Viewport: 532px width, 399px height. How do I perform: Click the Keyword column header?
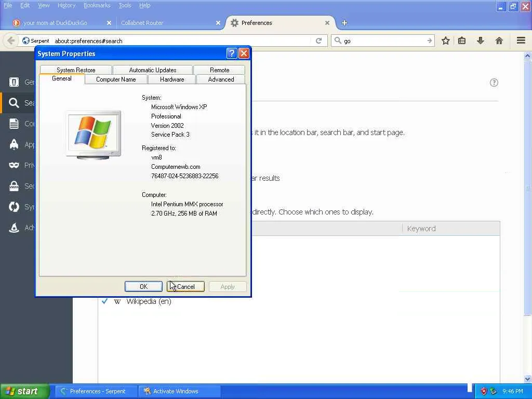pos(451,229)
